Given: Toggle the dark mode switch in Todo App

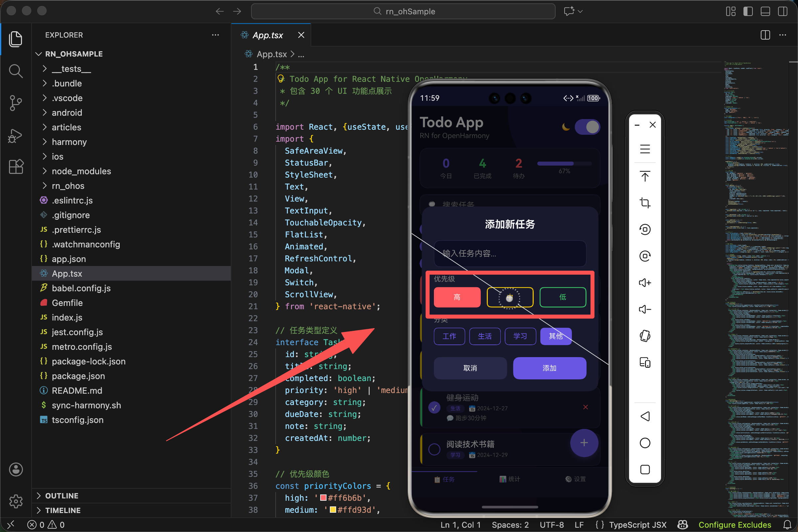Looking at the screenshot, I should point(587,127).
